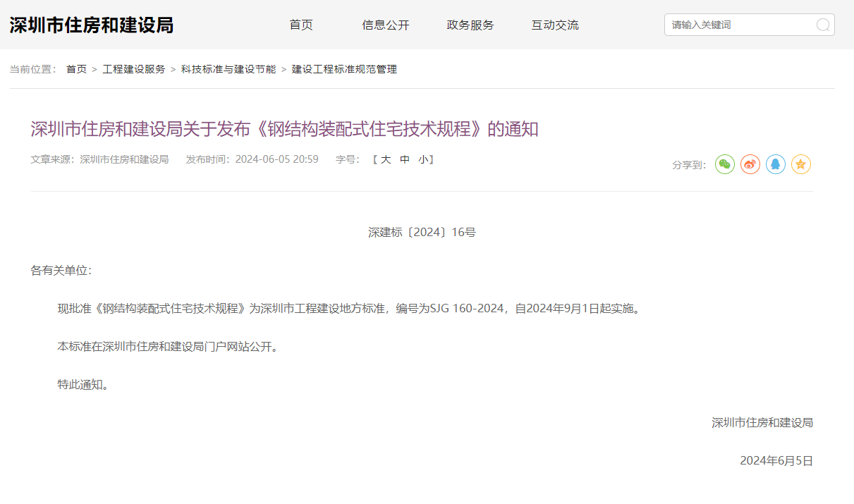Set font size to 大 (large)
The height and width of the screenshot is (504, 854).
[386, 159]
